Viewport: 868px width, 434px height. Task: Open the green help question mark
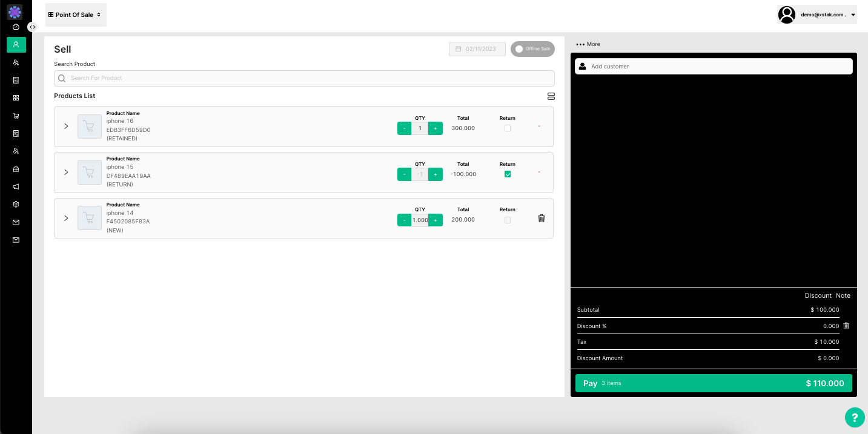tap(855, 417)
